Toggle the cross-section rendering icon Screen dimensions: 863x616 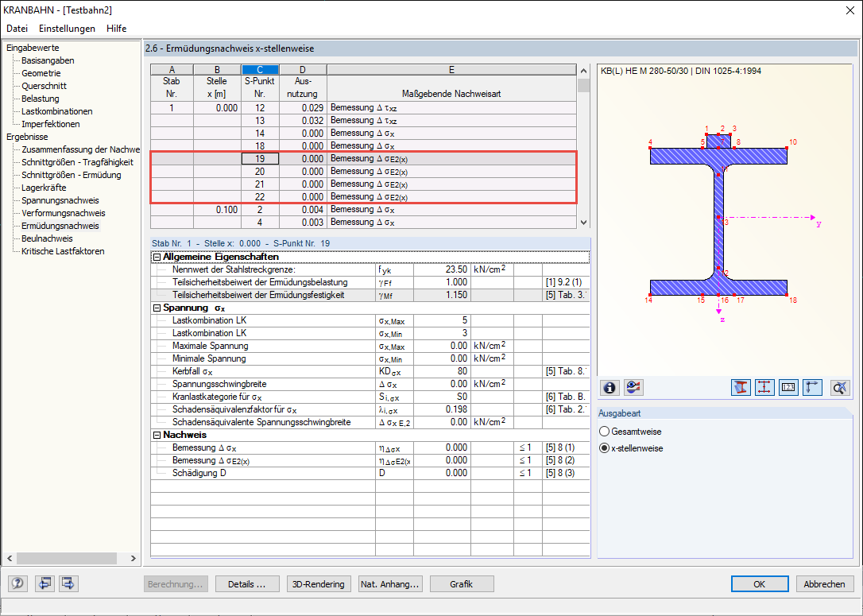coord(741,387)
